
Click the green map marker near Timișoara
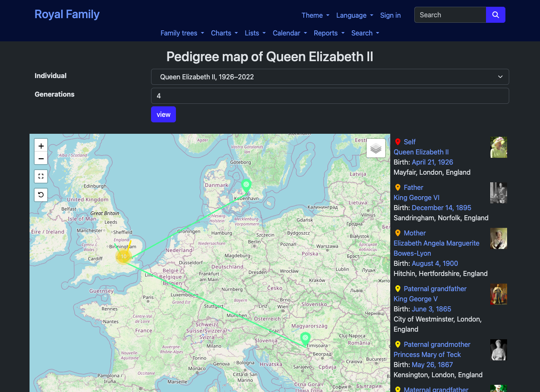(x=305, y=339)
